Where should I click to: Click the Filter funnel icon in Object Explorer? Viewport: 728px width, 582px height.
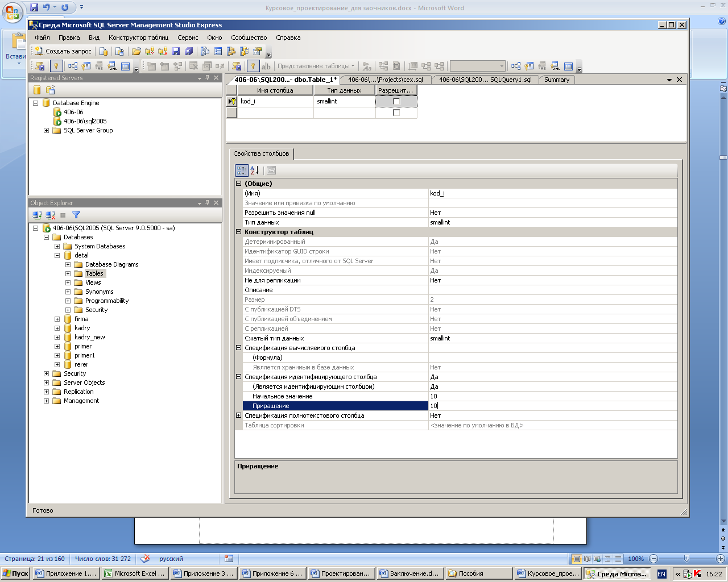(76, 215)
